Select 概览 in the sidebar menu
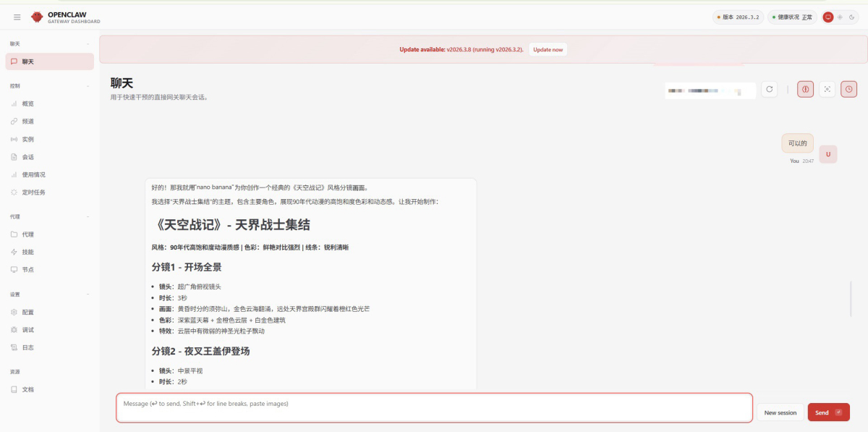The image size is (868, 432). click(27, 103)
